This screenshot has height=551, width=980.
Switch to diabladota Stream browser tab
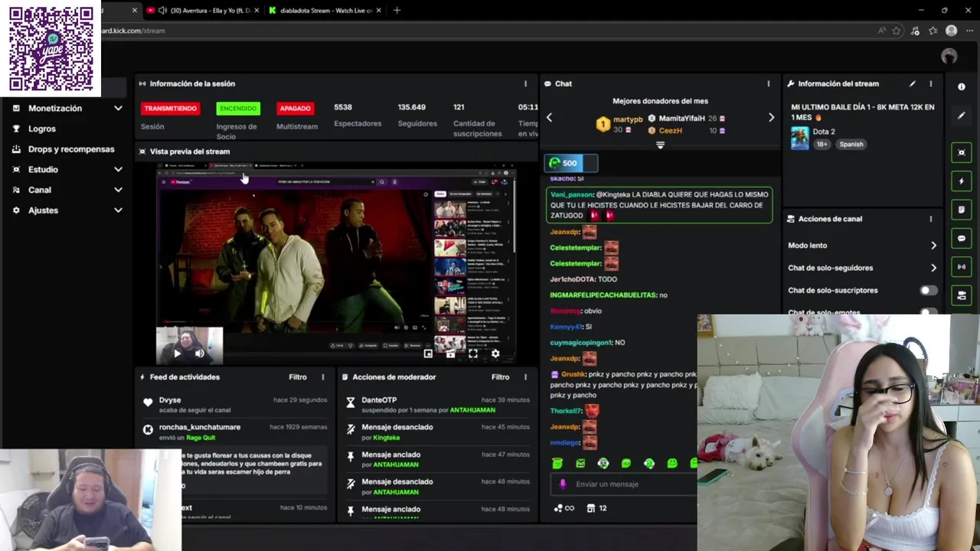tap(325, 10)
